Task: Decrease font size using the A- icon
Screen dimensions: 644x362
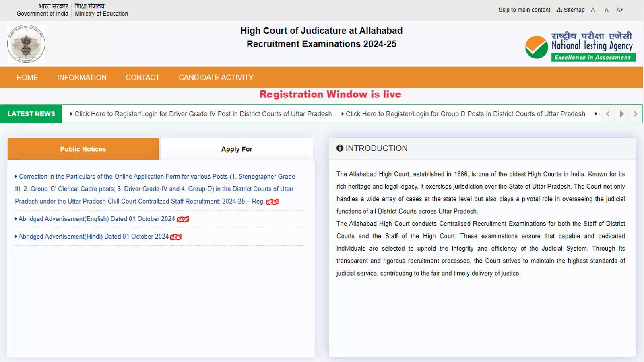Action: coord(594,10)
